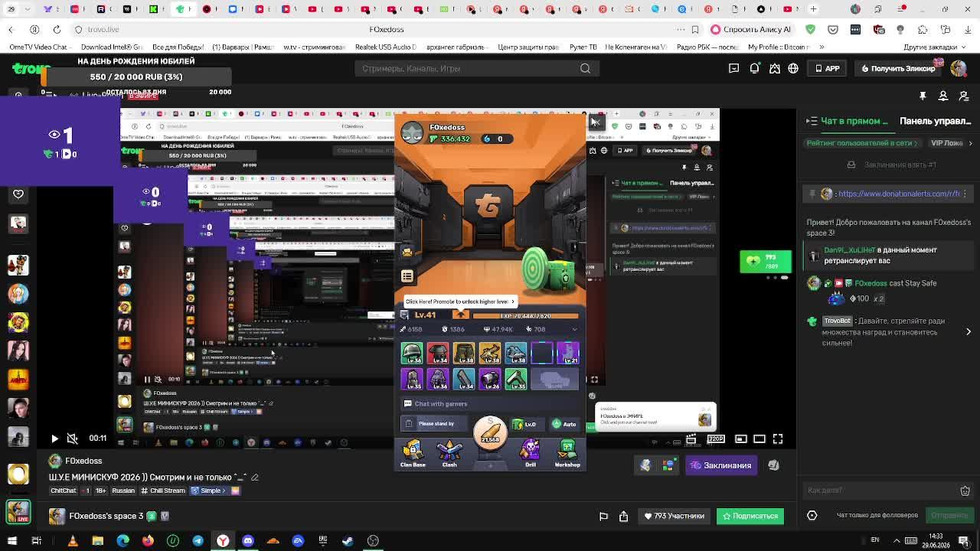This screenshot has width=980, height=551.
Task: Click the Chill Stream tag
Action: [163, 491]
